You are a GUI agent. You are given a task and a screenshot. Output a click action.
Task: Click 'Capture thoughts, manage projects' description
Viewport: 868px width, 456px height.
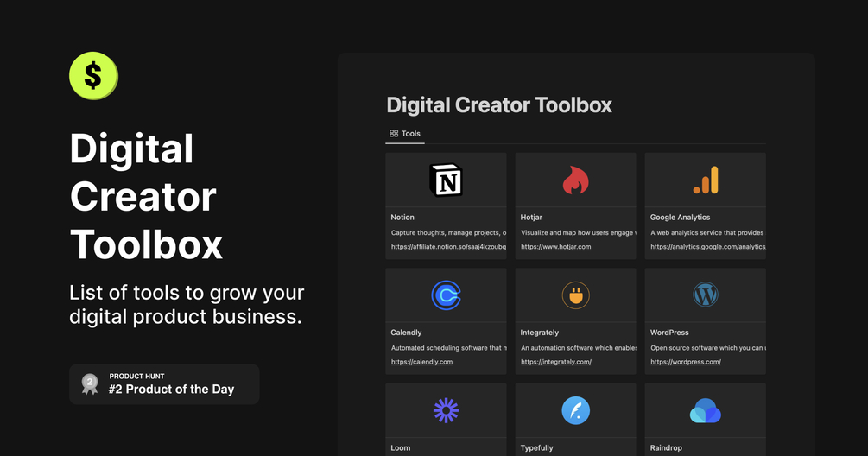(x=448, y=233)
